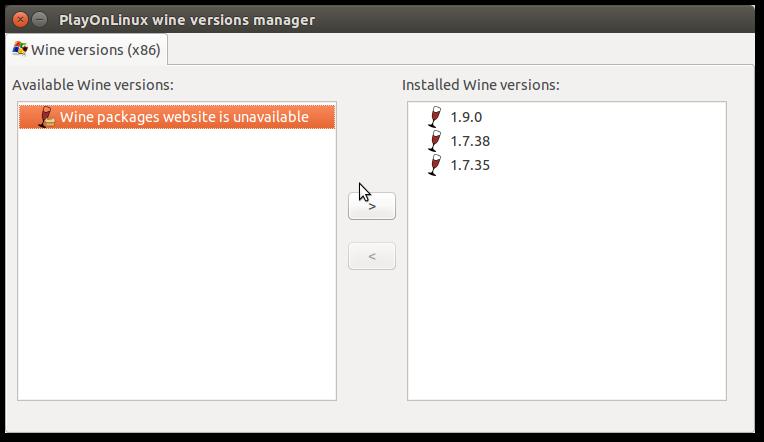Click the 'Installed Wine versions:' label
764x442 pixels.
[x=480, y=85]
